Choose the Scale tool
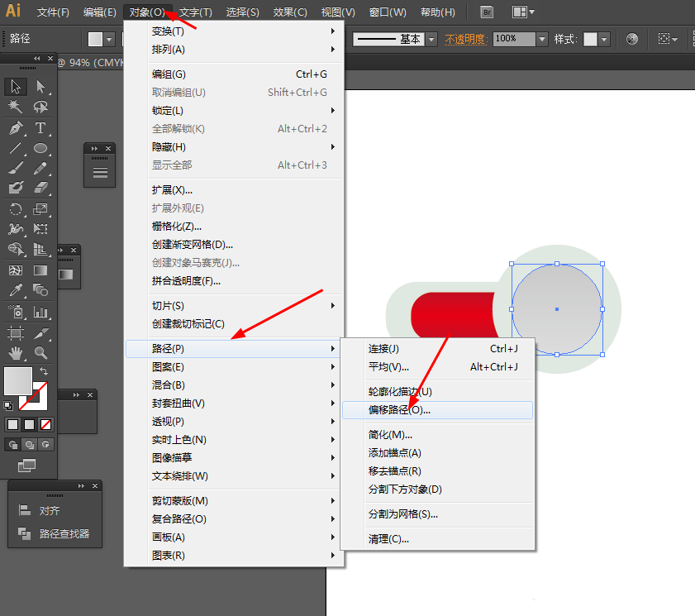The height and width of the screenshot is (616, 695). pyautogui.click(x=40, y=209)
